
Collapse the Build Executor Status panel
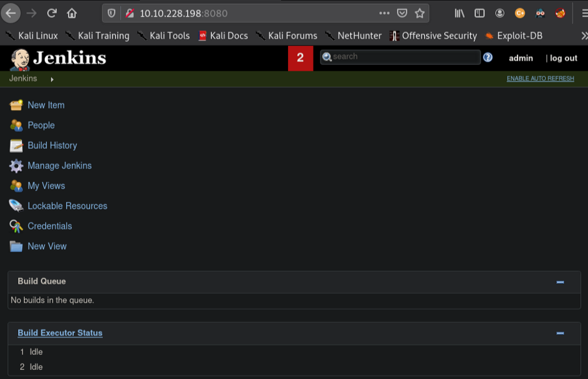pyautogui.click(x=560, y=333)
